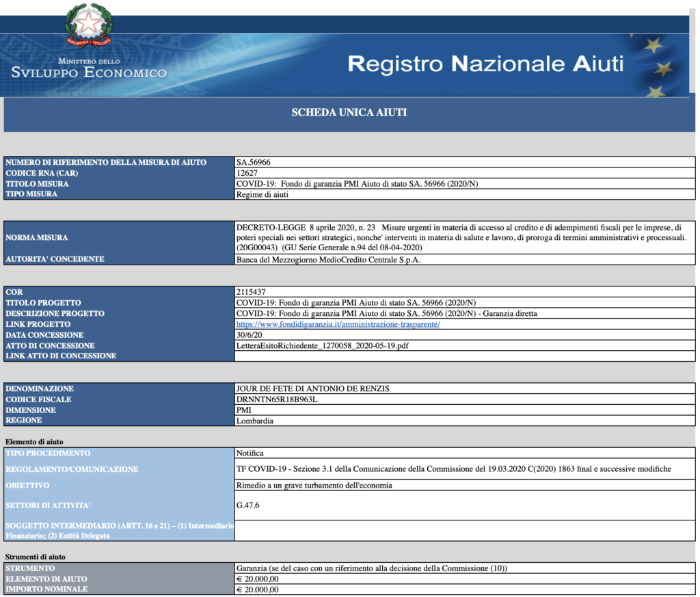700x597 pixels.
Task: Open the fondidigaranzia.it amministrazione-trasparente link
Action: point(338,324)
